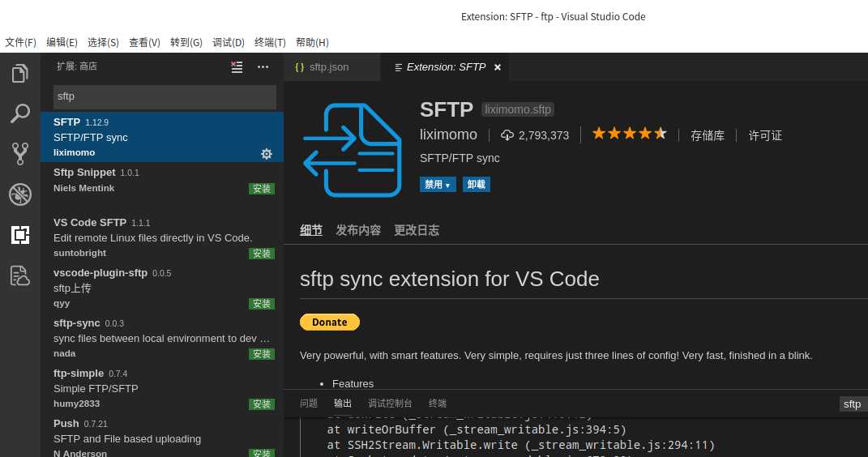
Task: Open the Debug view in activity bar
Action: coord(20,194)
